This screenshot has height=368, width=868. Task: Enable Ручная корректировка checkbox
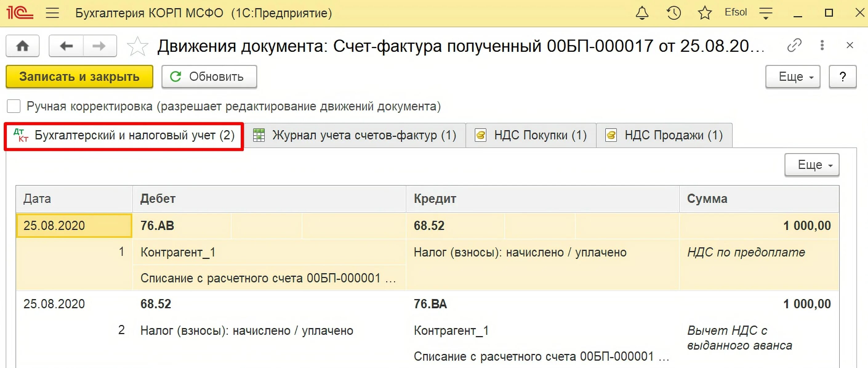tap(14, 106)
